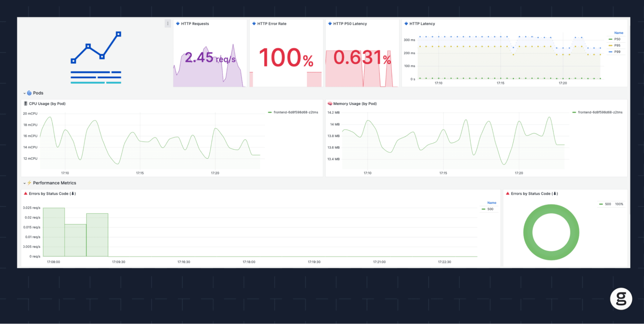The height and width of the screenshot is (324, 644).
Task: Click the Grafana g logo in the corner
Action: click(621, 299)
